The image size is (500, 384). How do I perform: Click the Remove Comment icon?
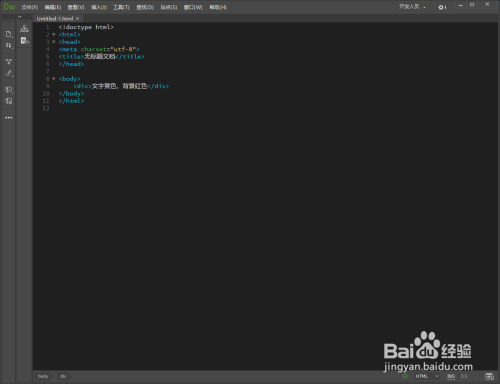click(x=9, y=101)
